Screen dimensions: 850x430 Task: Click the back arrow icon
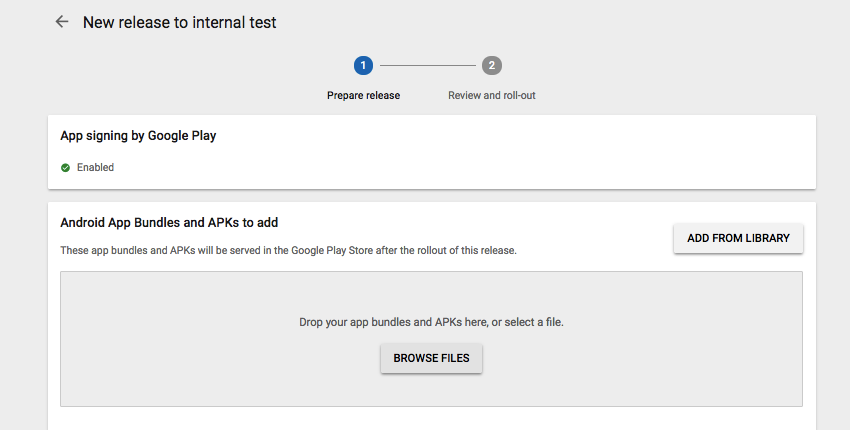(62, 22)
